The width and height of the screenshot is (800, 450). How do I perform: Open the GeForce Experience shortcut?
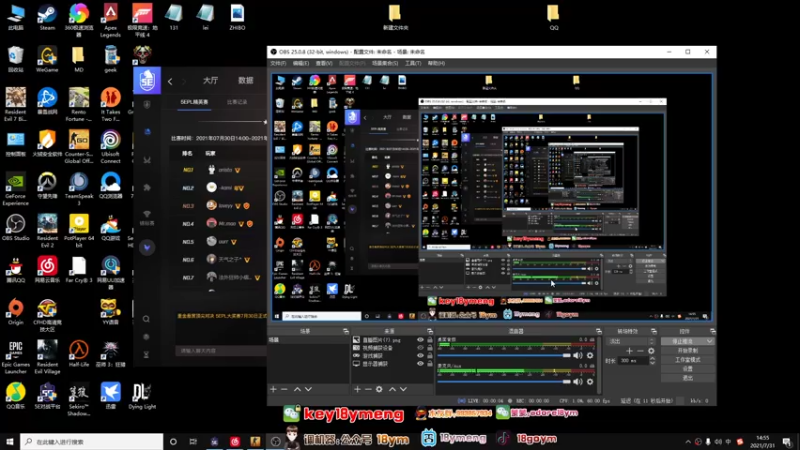tap(15, 189)
